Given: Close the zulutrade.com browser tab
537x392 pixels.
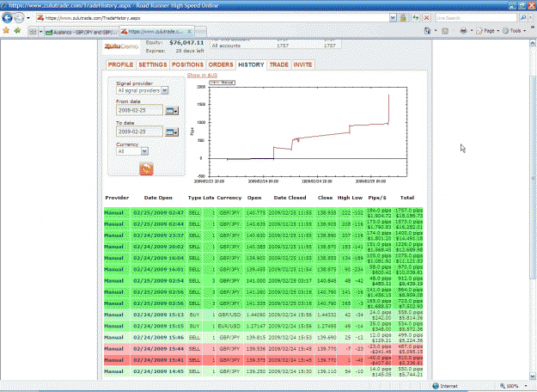Looking at the screenshot, I should tap(189, 32).
